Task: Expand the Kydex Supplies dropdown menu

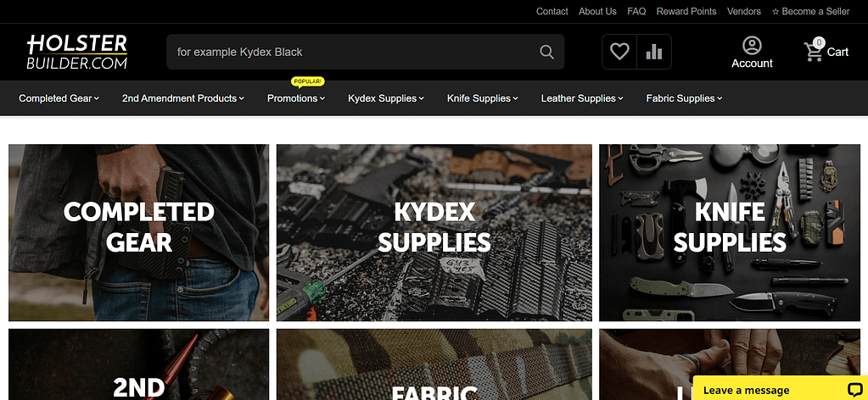Action: [x=386, y=98]
